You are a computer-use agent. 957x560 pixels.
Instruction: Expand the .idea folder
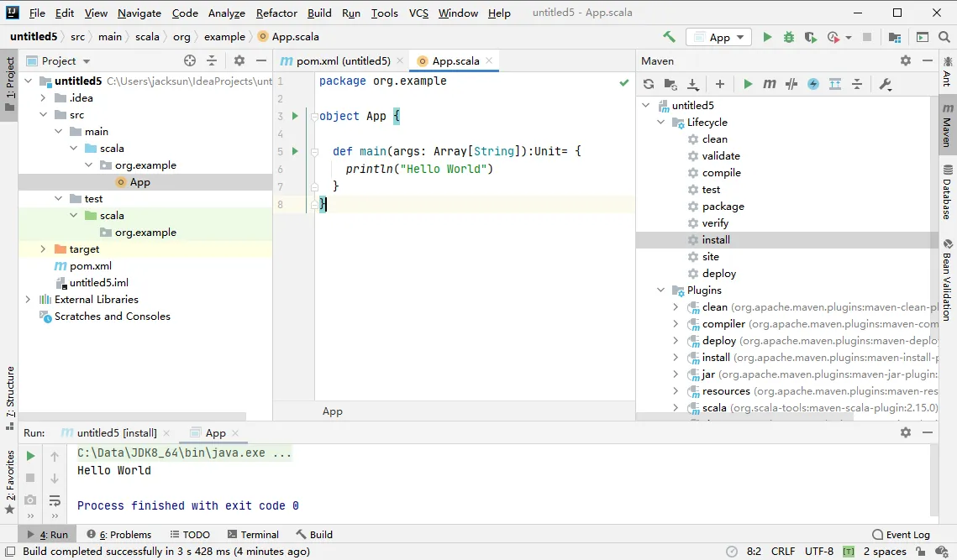point(43,97)
